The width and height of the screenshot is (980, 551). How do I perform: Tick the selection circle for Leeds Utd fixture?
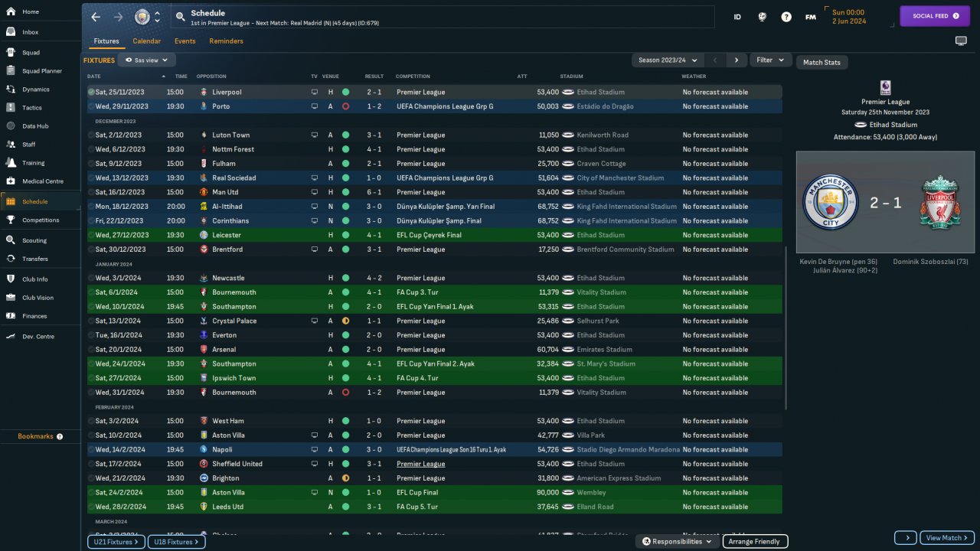(x=91, y=507)
